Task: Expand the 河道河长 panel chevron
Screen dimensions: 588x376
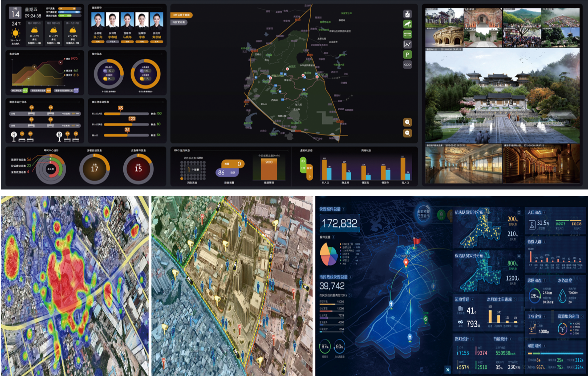Action: pos(544,346)
